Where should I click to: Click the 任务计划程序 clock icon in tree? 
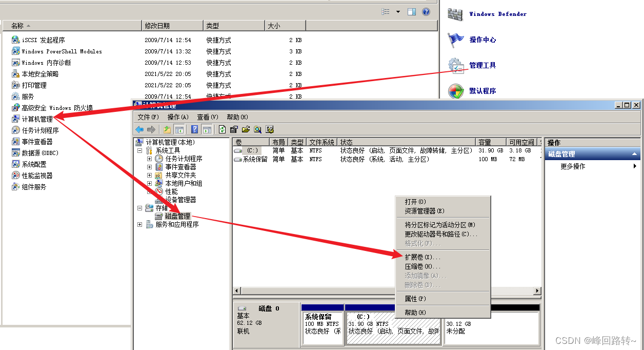click(159, 159)
